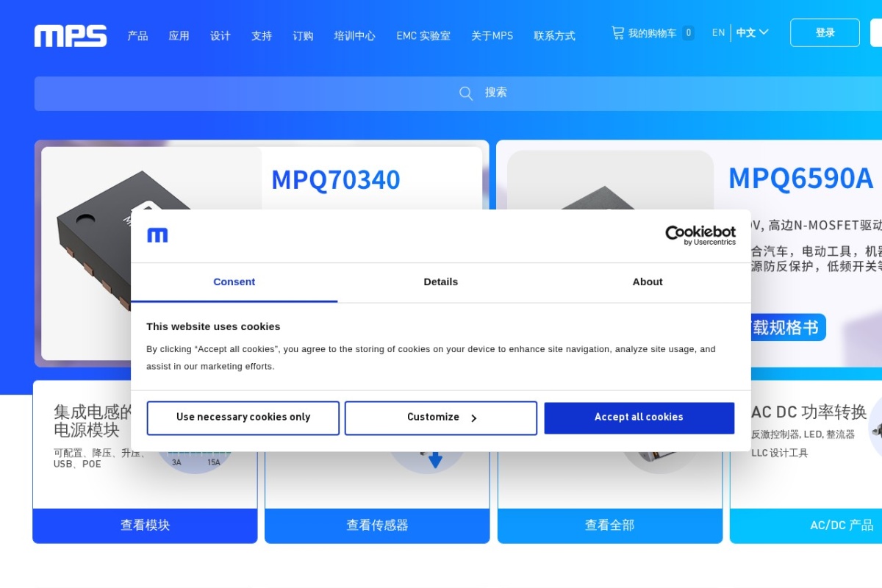Switch to the About tab
The width and height of the screenshot is (882, 588).
648,282
